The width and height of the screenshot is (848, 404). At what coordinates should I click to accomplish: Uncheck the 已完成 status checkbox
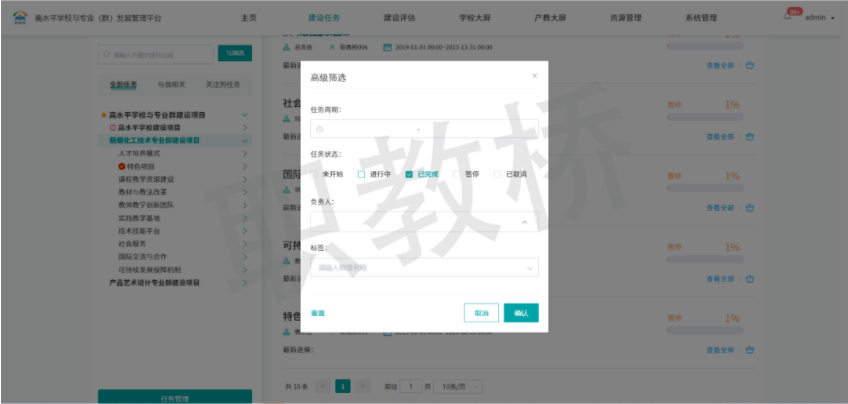pos(409,175)
